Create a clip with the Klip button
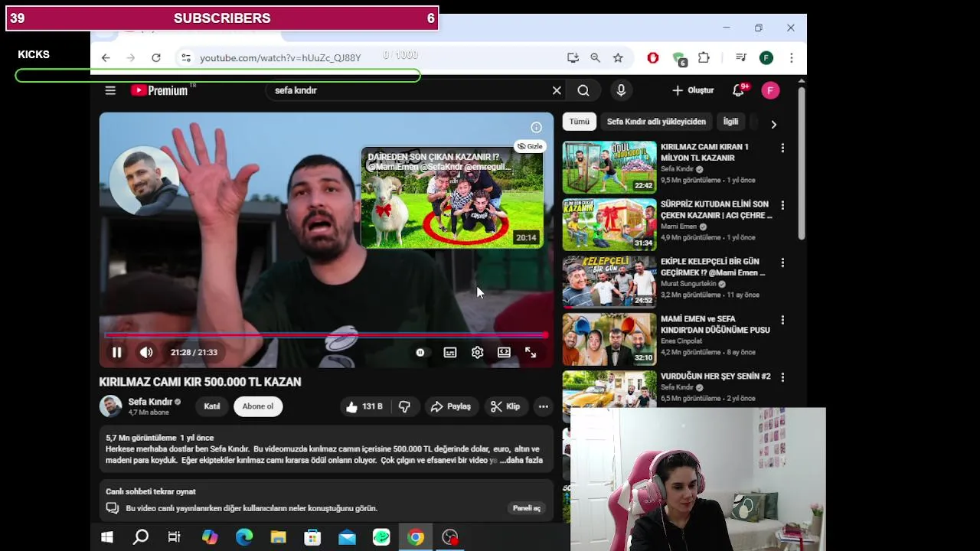The image size is (980, 551). [x=505, y=406]
